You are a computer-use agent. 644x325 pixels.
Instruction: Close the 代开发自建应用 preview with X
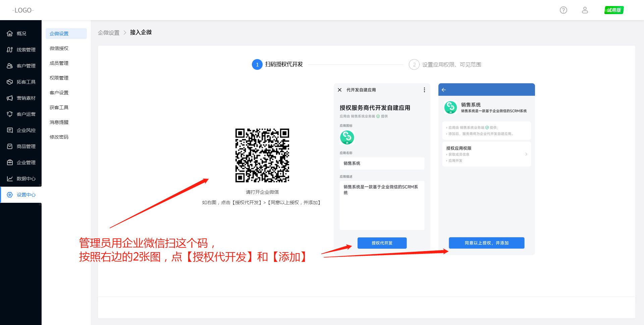pyautogui.click(x=340, y=90)
